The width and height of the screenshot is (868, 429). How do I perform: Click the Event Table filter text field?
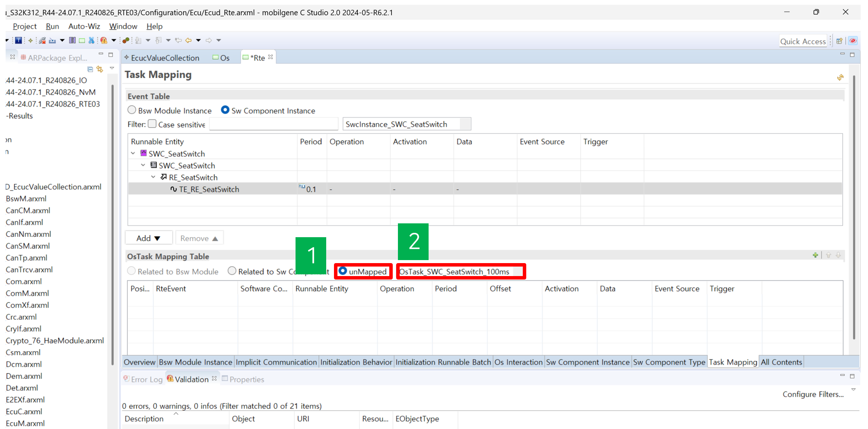273,124
